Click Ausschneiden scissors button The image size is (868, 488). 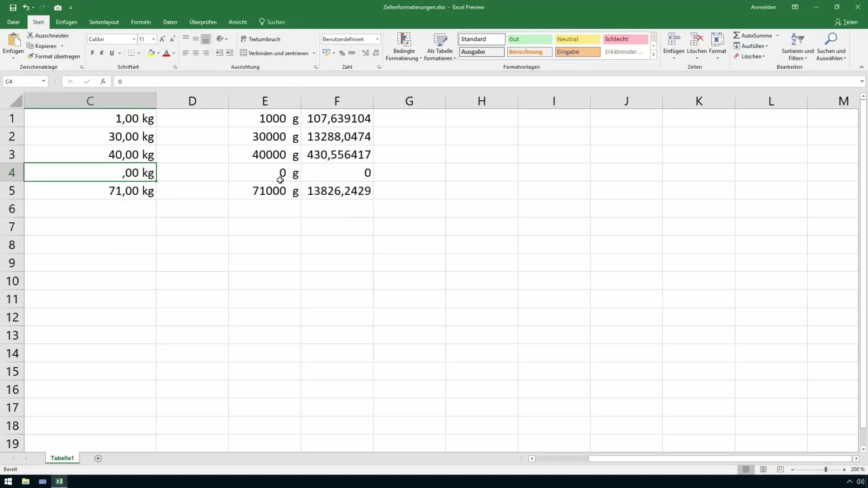point(48,35)
